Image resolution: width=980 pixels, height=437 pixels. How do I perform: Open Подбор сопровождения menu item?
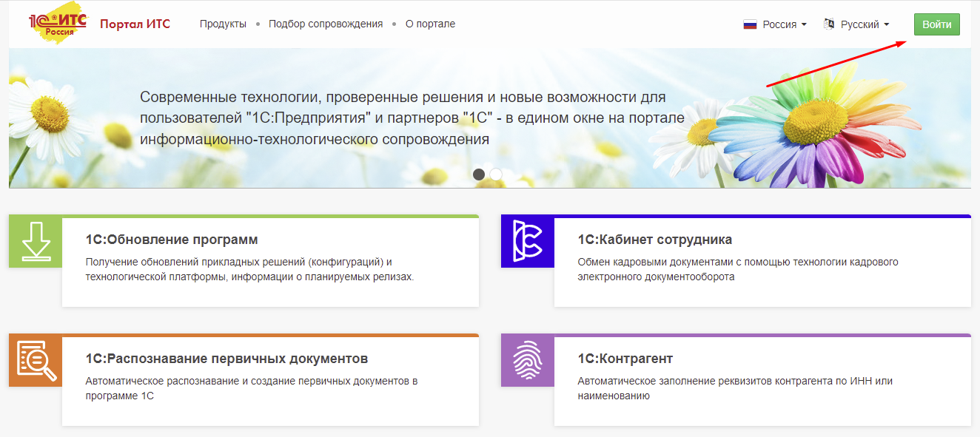pos(326,24)
